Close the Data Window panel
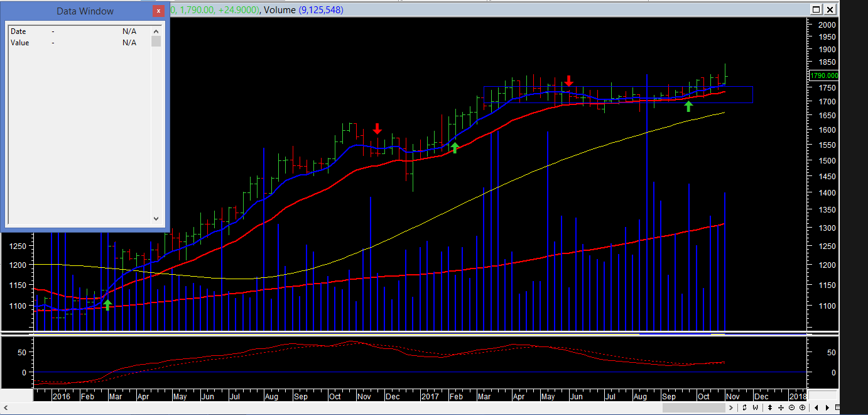Screen dimensions: 868x415 (x=158, y=11)
